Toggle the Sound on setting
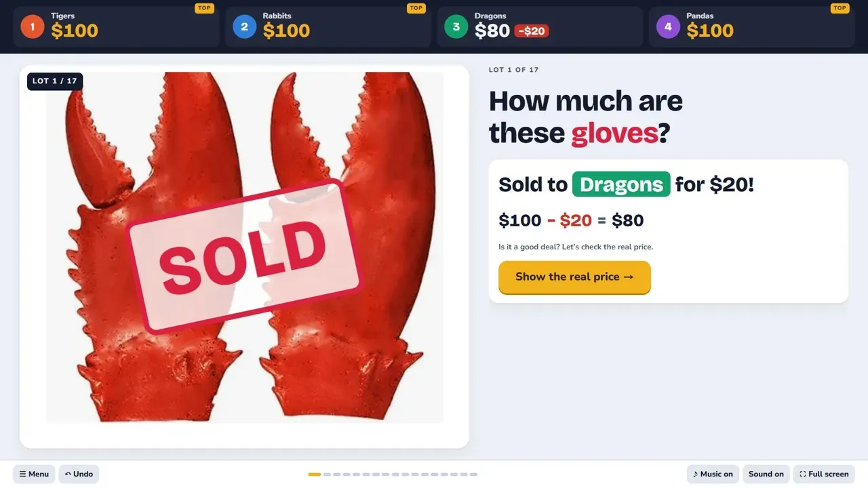 click(766, 474)
